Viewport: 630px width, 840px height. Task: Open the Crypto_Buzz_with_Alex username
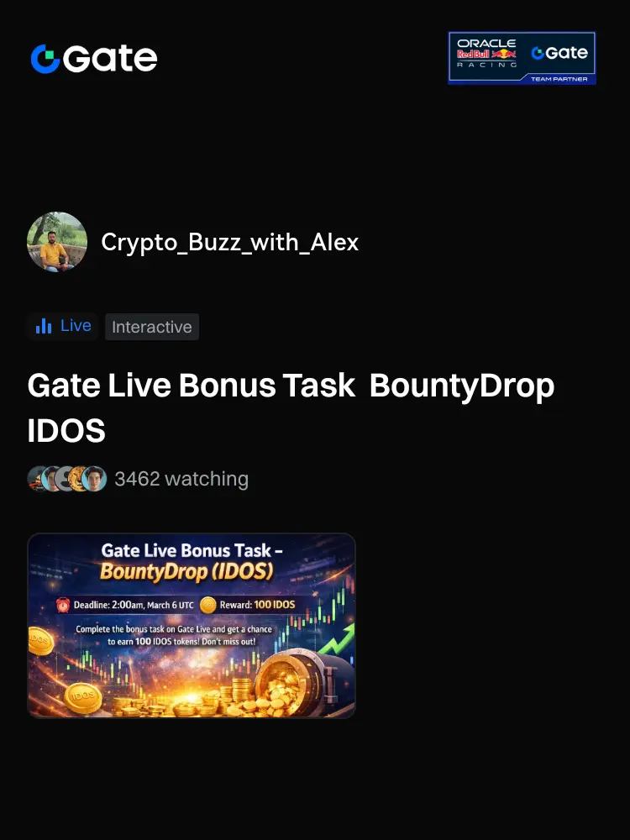[230, 242]
